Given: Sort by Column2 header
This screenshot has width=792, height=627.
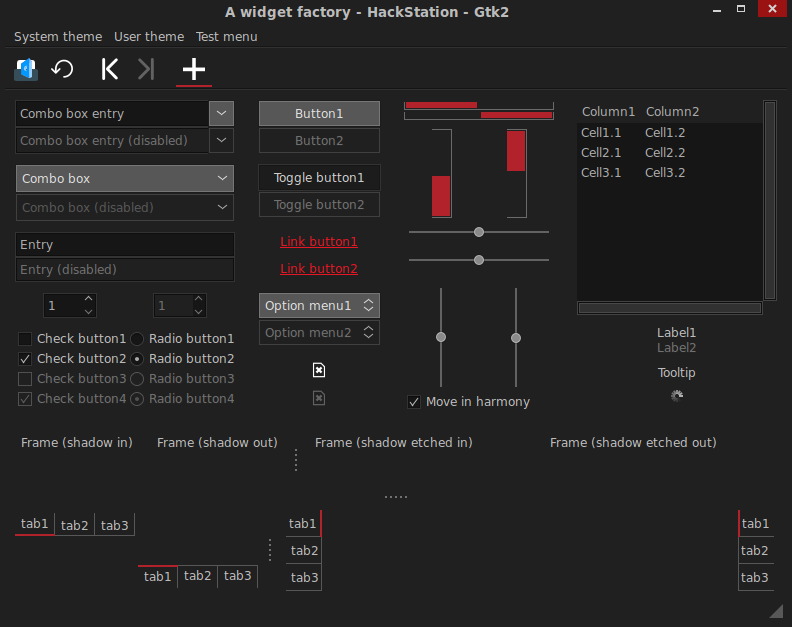Looking at the screenshot, I should [x=672, y=112].
